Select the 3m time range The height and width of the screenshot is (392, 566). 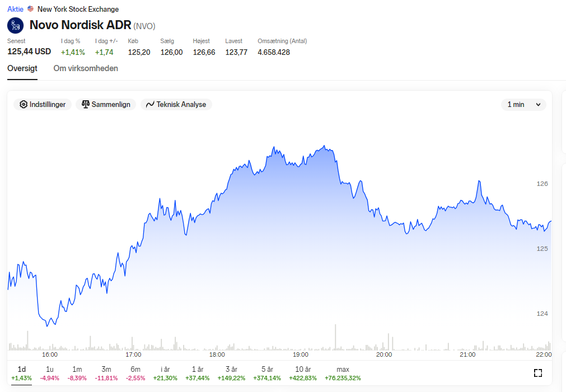pyautogui.click(x=106, y=373)
